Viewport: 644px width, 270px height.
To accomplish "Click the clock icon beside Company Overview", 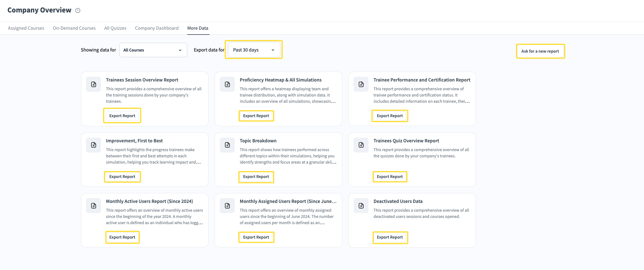I will click(78, 10).
